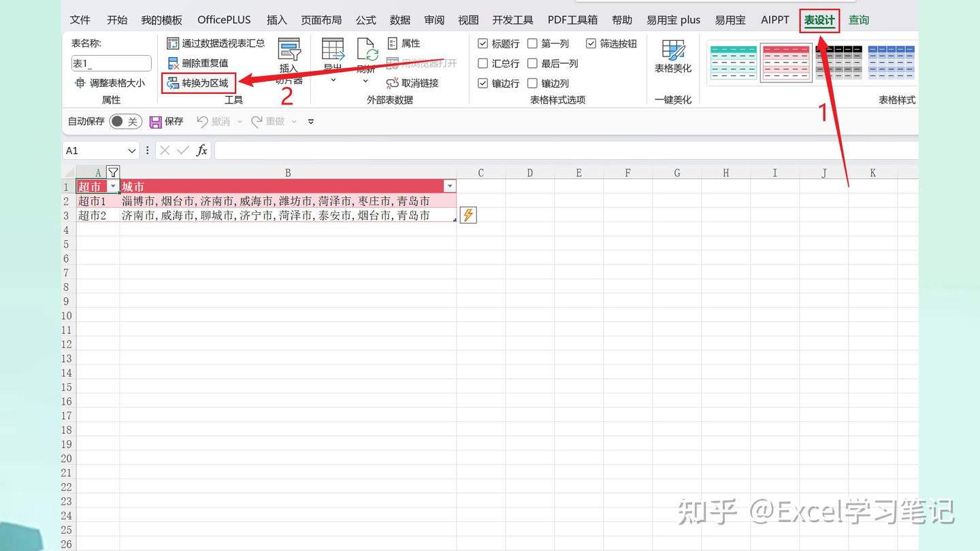This screenshot has width=980, height=551.
Task: Open Redo history dropdown arrow
Action: [294, 122]
